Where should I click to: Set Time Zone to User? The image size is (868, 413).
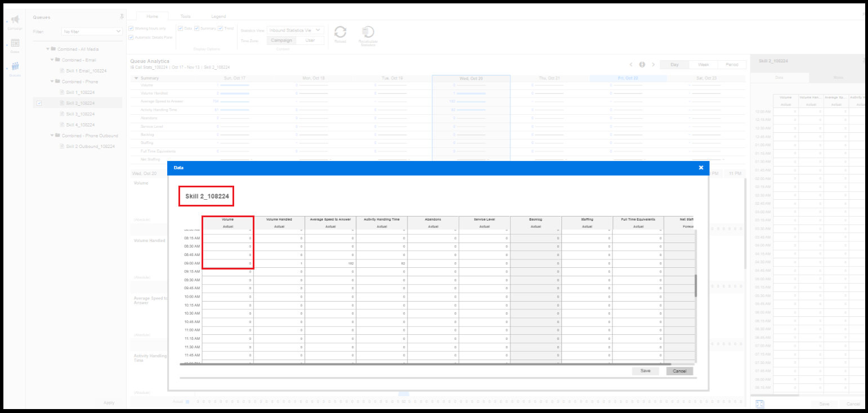(310, 41)
